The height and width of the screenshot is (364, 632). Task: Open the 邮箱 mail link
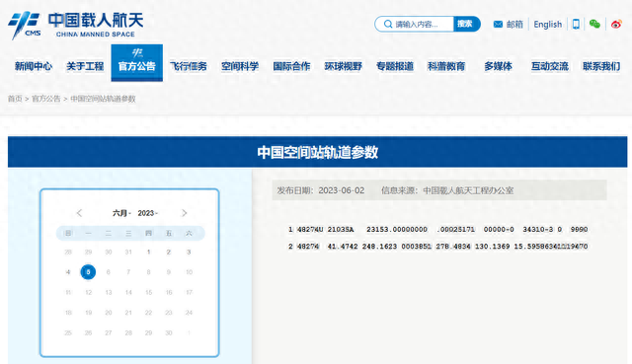(514, 24)
